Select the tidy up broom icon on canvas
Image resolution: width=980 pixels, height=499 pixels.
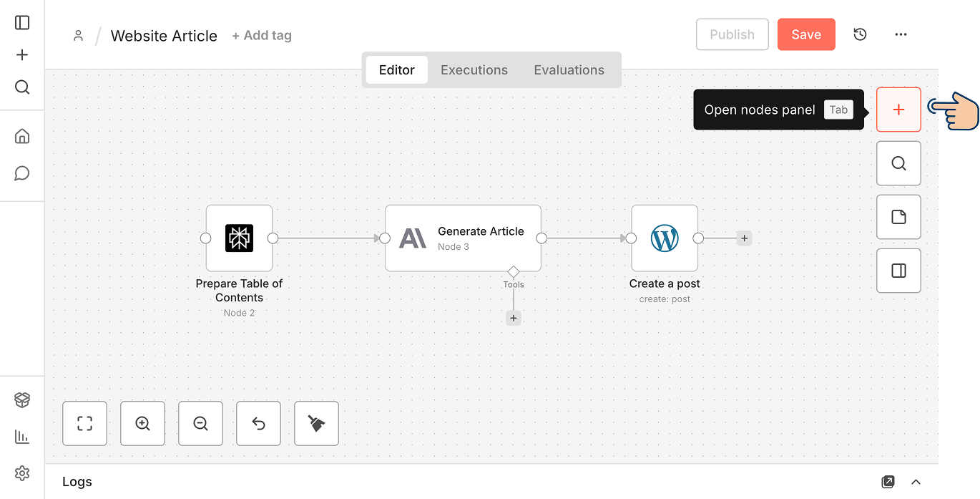coord(316,423)
